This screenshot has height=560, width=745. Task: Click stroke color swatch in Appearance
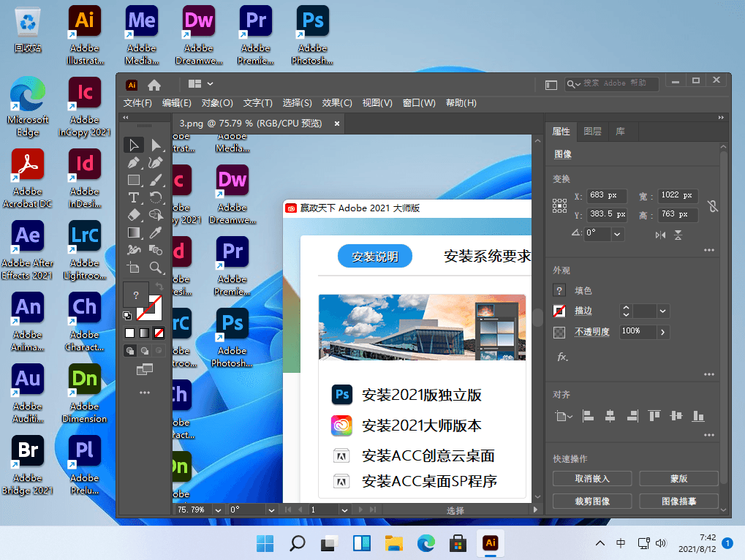559,311
